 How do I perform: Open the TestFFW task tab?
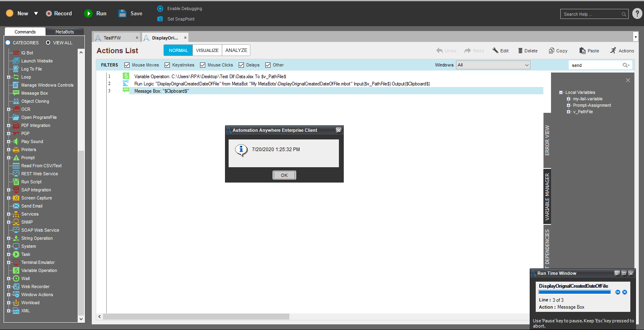[x=117, y=38]
